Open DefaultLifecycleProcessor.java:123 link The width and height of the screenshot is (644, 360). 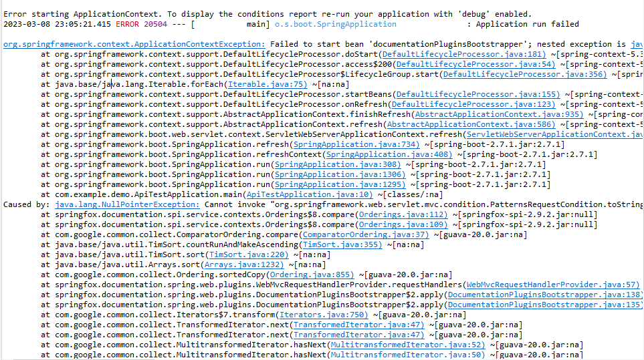(x=473, y=105)
